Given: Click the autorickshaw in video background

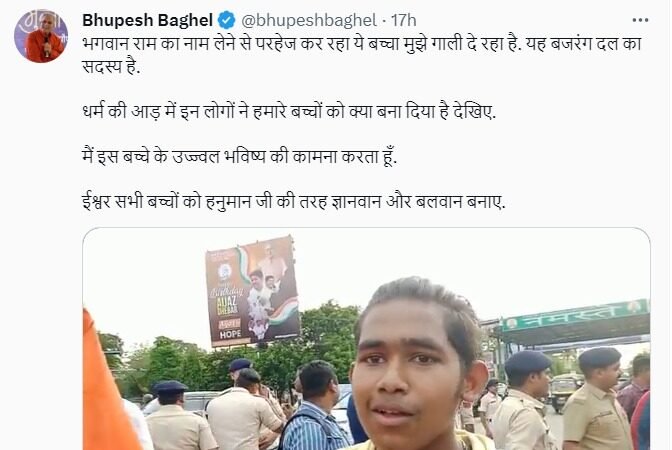Looking at the screenshot, I should tap(564, 390).
